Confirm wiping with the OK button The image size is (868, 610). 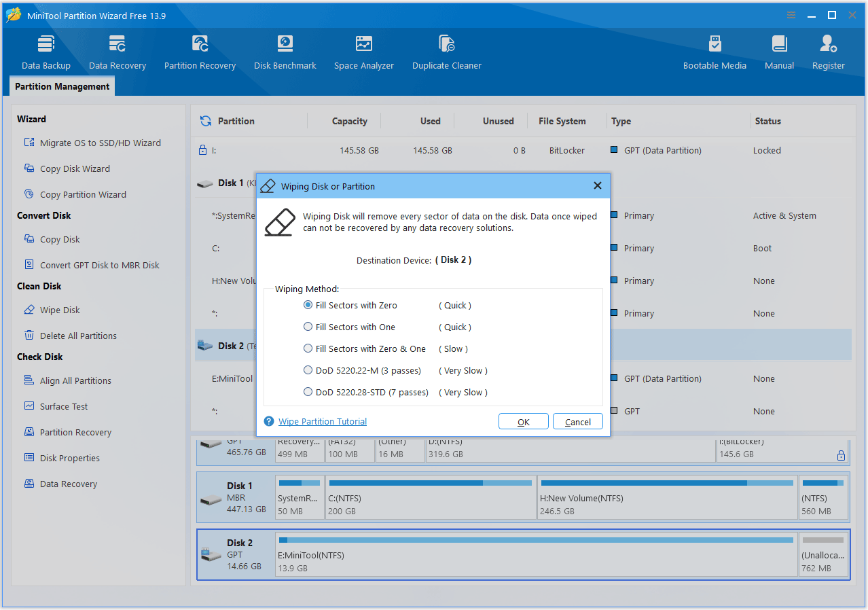coord(523,421)
